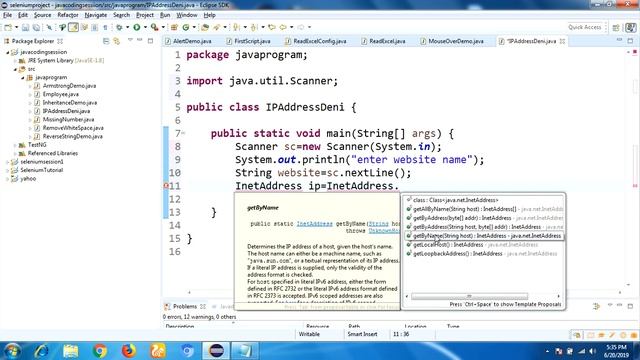Image resolution: width=640 pixels, height=360 pixels.
Task: Switch to ReadExcelConfig.java editor tab
Action: (320, 41)
